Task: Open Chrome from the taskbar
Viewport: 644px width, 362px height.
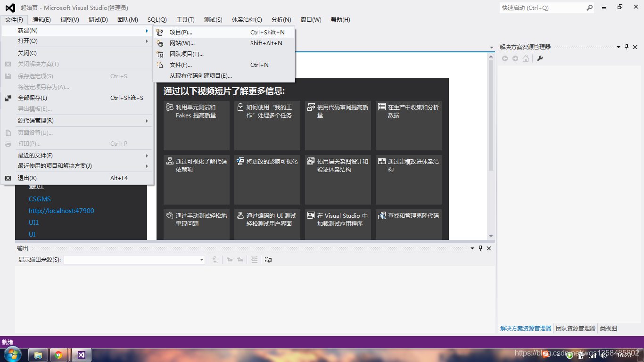Action: (59, 355)
